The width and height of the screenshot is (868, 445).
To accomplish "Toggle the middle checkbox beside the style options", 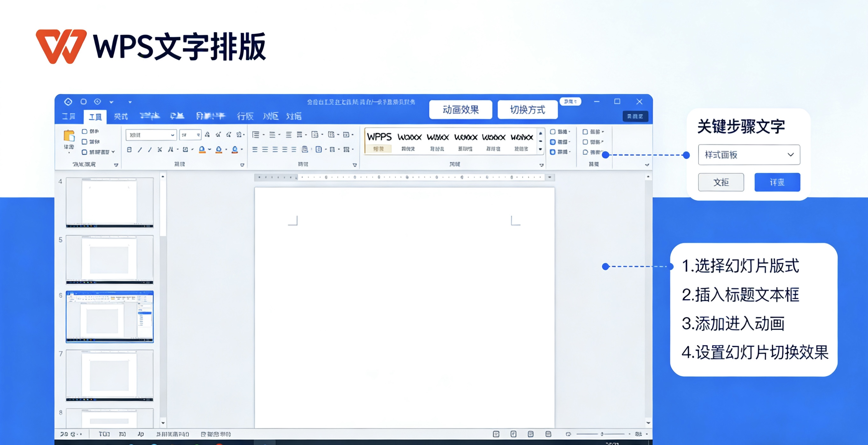I will click(553, 142).
